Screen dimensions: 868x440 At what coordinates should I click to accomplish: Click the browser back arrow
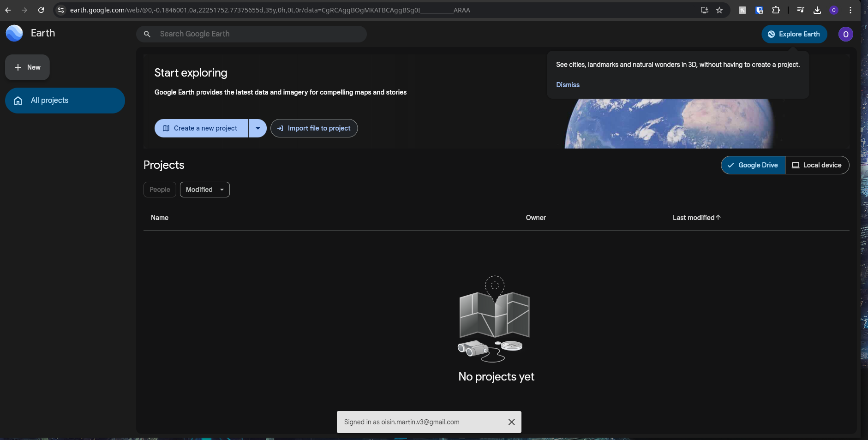tap(8, 10)
